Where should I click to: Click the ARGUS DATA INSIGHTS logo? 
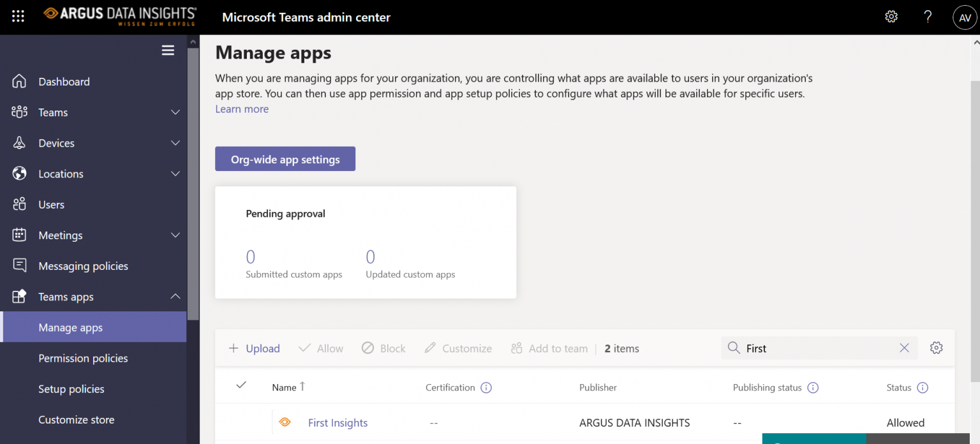tap(120, 15)
